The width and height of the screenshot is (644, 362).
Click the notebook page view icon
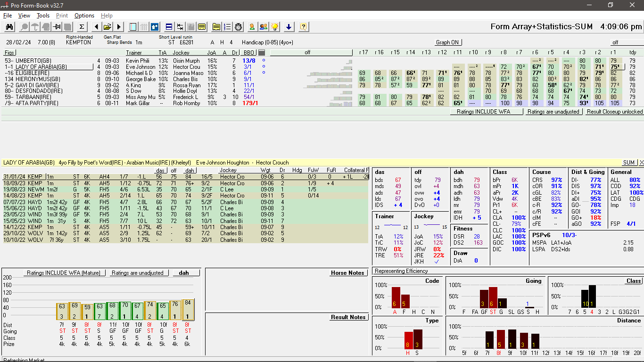click(133, 27)
